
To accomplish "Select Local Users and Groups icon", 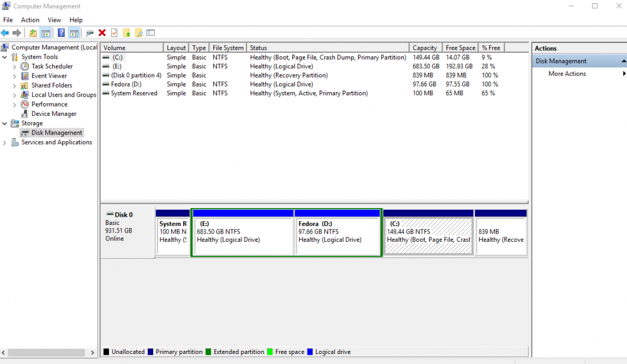I will pos(25,95).
